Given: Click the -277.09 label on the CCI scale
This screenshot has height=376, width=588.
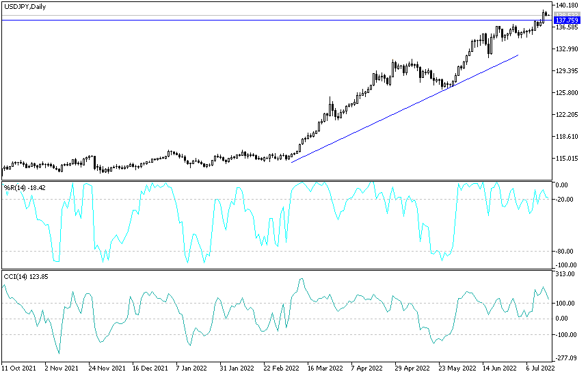Looking at the screenshot, I should 566,358.
